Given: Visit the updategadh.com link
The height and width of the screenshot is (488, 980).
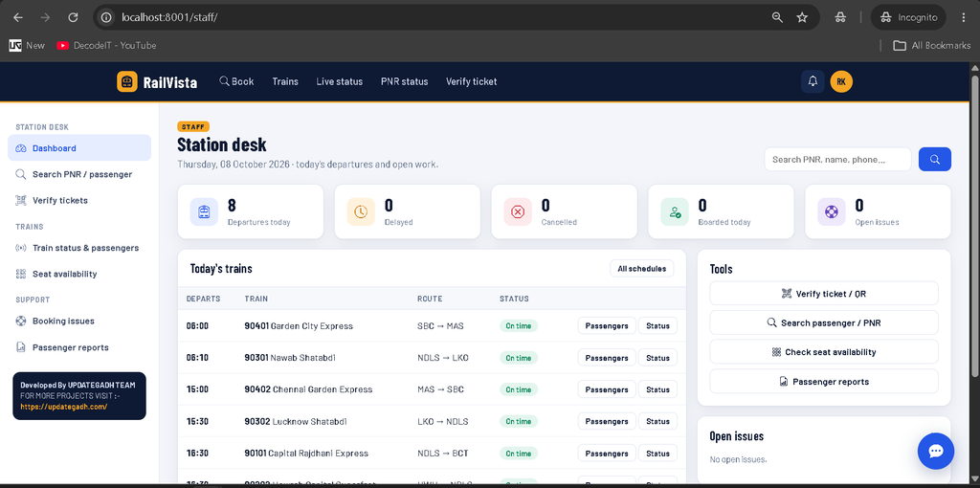Looking at the screenshot, I should [64, 406].
